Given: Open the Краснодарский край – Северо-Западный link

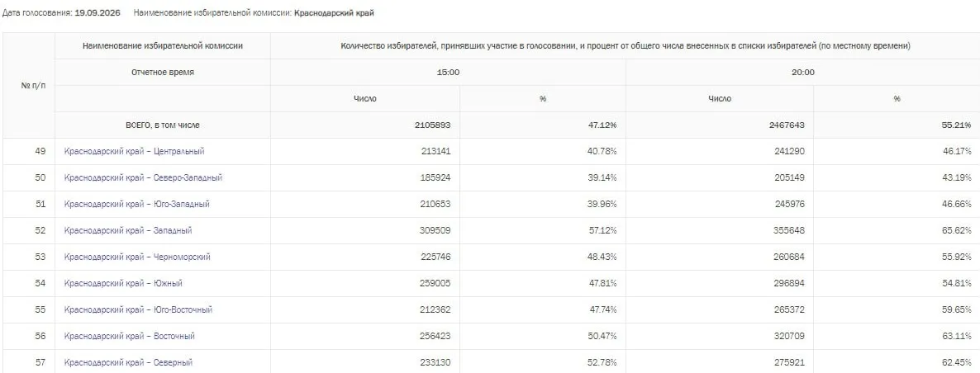Looking at the screenshot, I should tap(143, 177).
